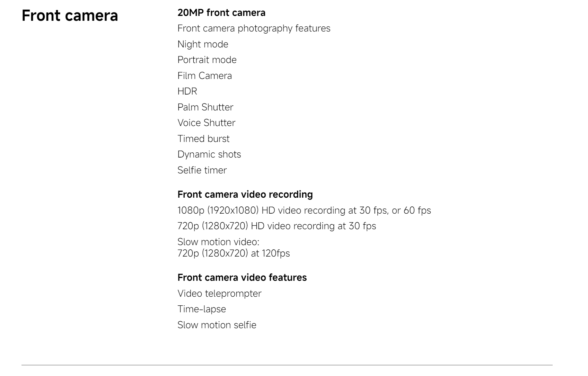The image size is (588, 376).
Task: Click the Selfie timer line
Action: click(202, 170)
